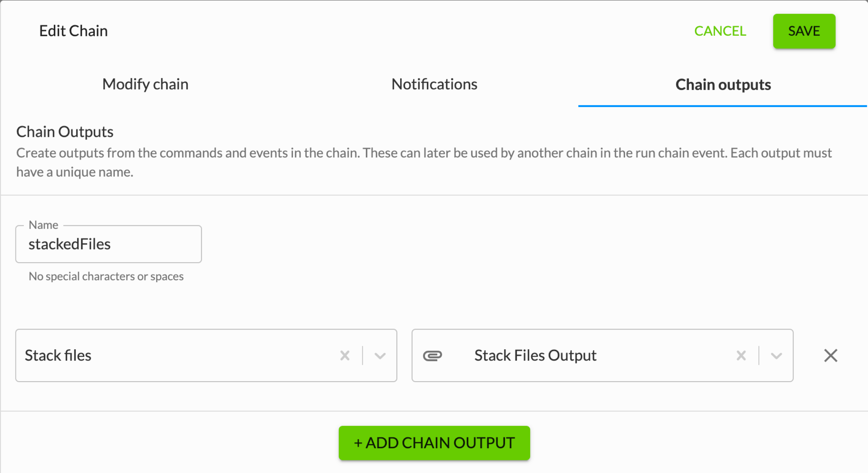The width and height of the screenshot is (868, 473).
Task: Clear the Stack Files Output selection
Action: click(x=741, y=355)
